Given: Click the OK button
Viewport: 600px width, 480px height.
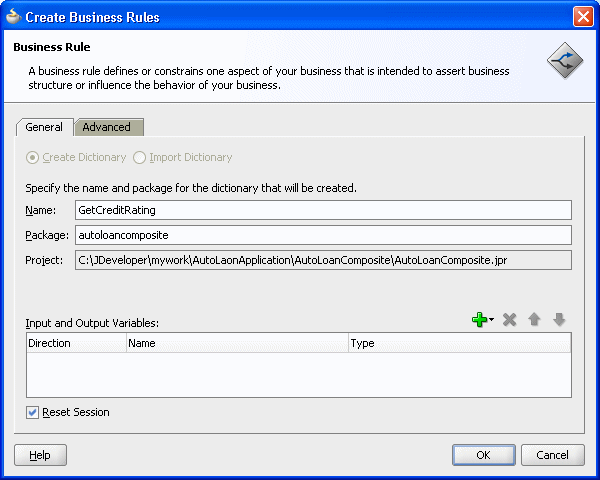Looking at the screenshot, I should coord(484,455).
